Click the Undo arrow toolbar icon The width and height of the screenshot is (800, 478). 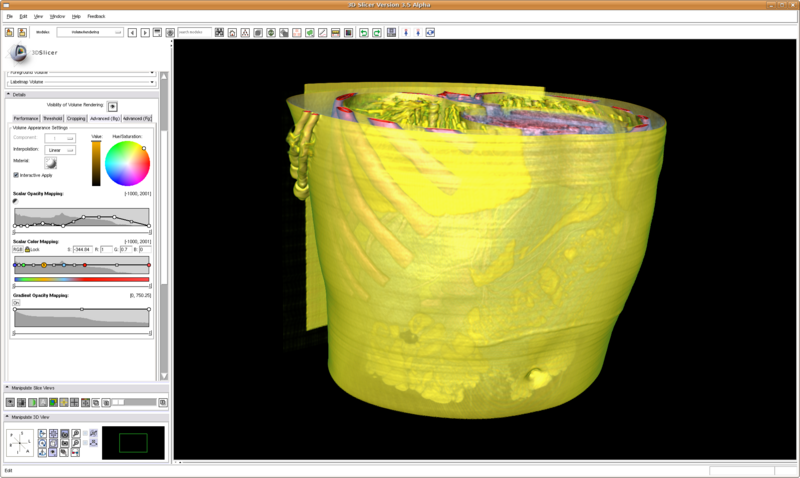coord(364,32)
